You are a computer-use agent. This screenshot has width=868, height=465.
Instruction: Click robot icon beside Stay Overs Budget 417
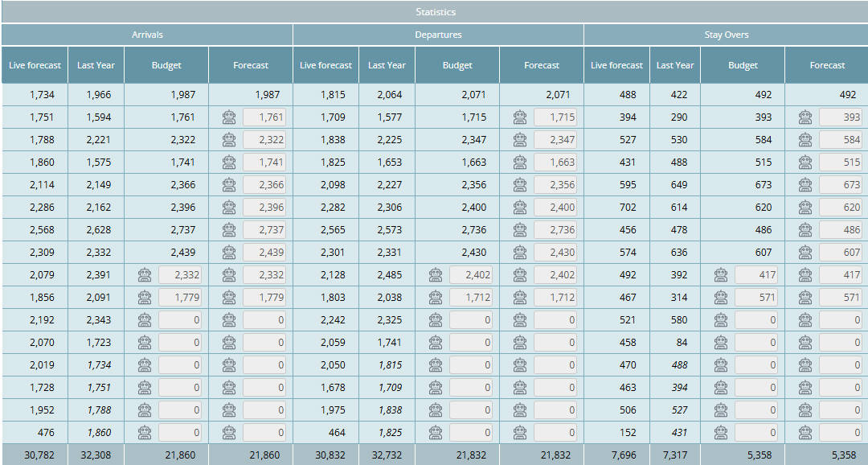point(720,275)
